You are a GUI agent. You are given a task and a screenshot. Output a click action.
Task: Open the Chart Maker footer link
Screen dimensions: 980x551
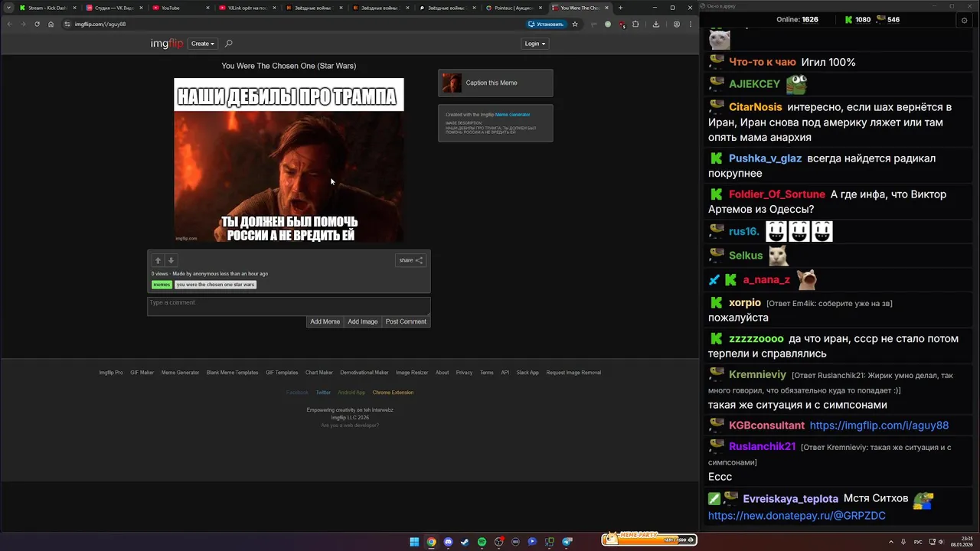click(x=319, y=373)
